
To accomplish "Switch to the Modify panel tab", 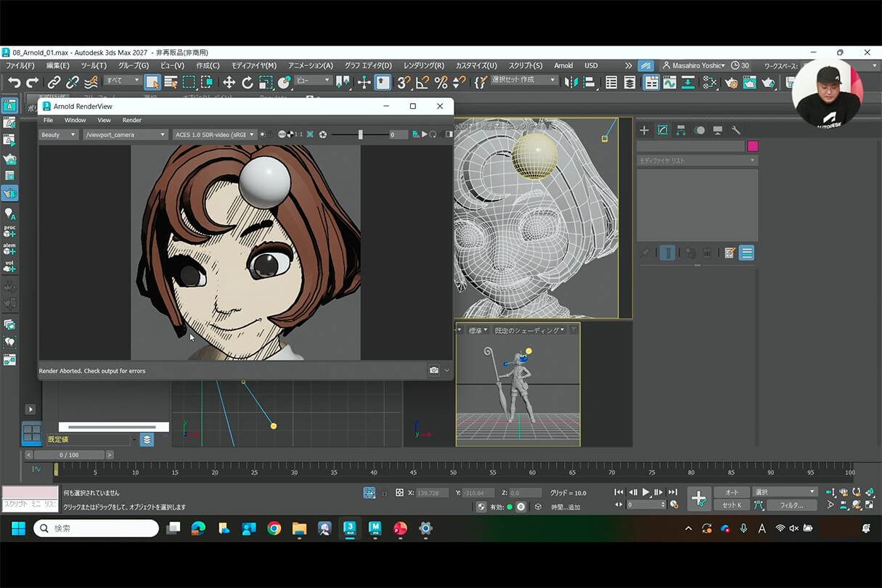I will point(663,130).
